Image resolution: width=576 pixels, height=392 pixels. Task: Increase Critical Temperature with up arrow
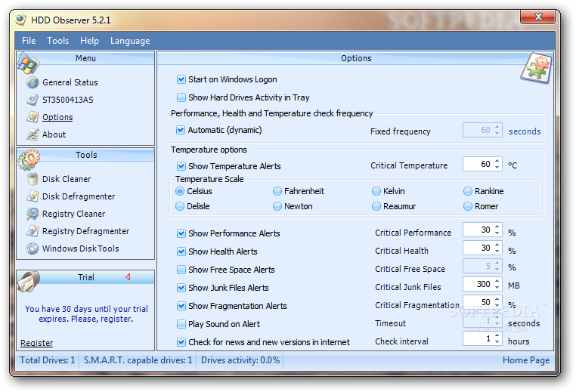click(x=497, y=161)
